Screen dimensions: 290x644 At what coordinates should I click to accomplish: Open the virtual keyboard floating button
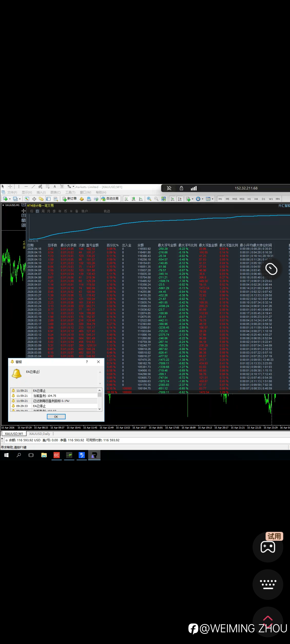268,584
